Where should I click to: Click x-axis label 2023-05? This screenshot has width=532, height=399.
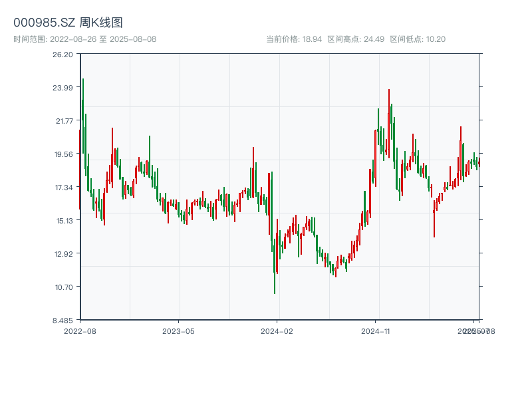coord(178,331)
